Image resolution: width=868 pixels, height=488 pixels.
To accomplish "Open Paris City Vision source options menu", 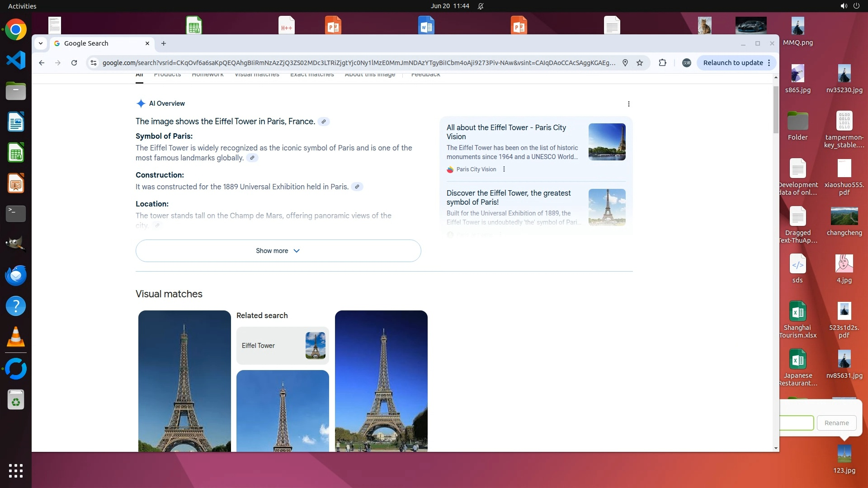I will tap(504, 169).
